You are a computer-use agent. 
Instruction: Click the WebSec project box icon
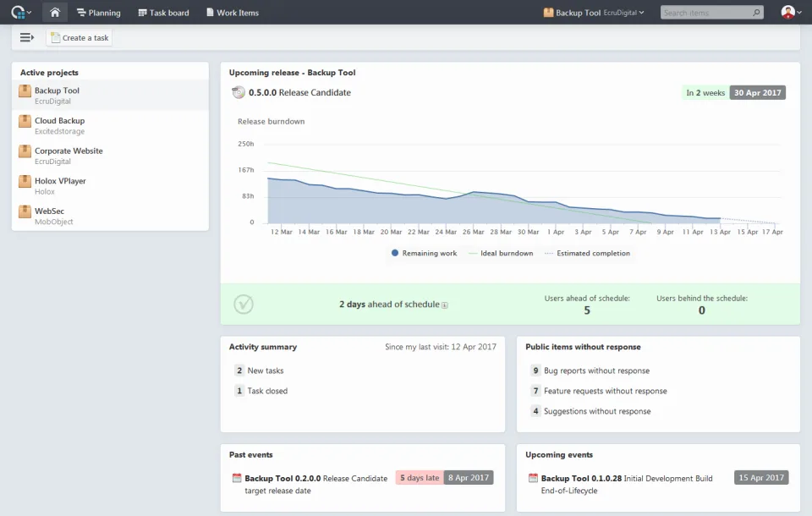[25, 211]
